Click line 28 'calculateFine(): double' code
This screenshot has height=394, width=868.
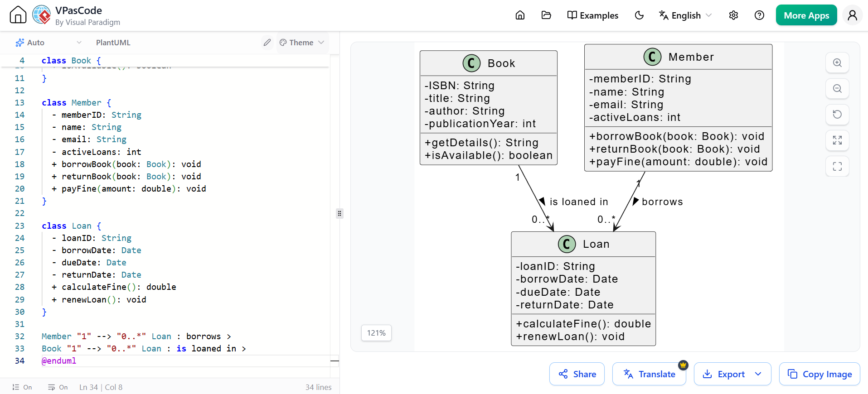(114, 287)
